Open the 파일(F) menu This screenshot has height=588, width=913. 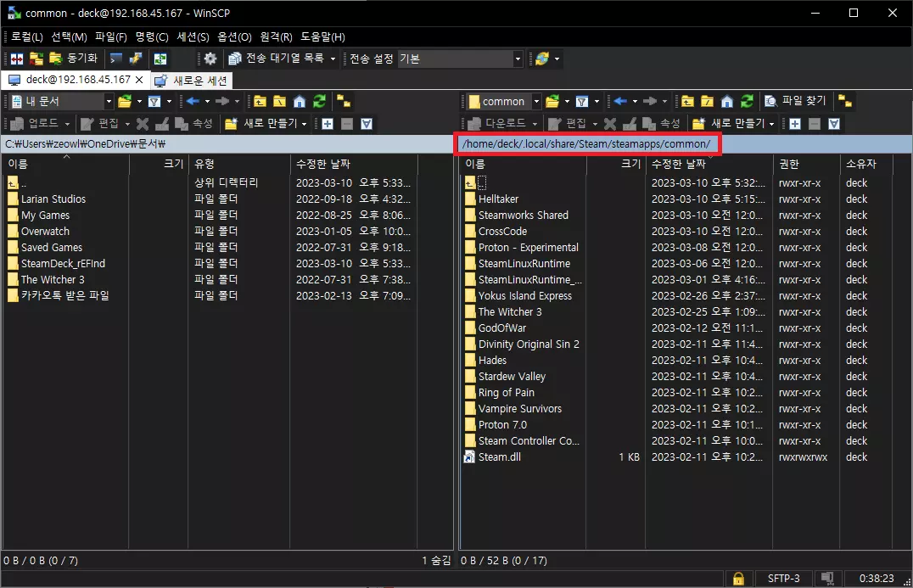click(110, 36)
